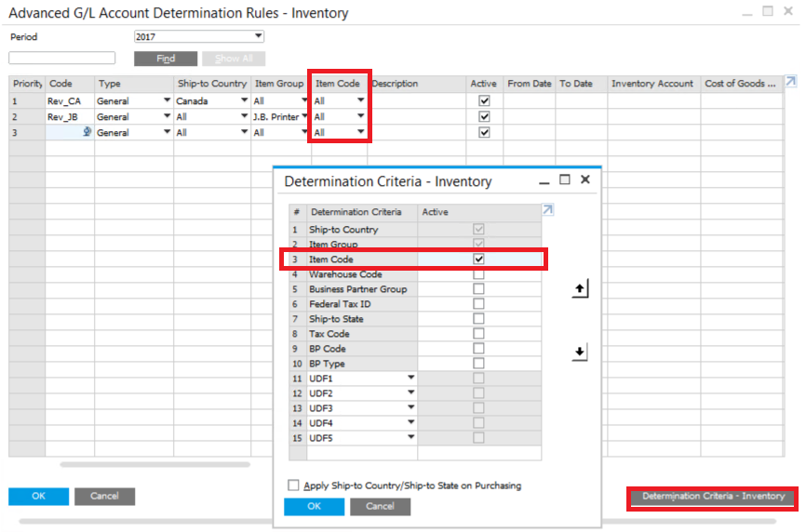Viewport: 806px width, 532px height.
Task: Click move-up arrow in Determination Criteria dialog
Action: [580, 290]
